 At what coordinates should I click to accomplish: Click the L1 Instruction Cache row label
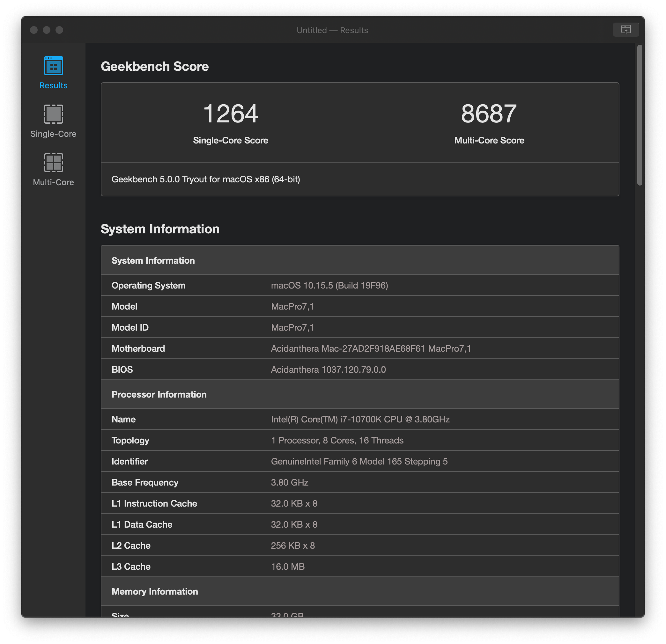[x=154, y=503]
